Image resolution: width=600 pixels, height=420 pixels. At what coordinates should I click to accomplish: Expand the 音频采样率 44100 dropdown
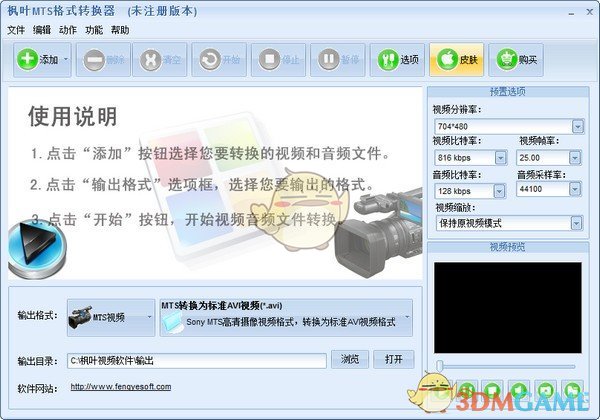[x=574, y=189]
